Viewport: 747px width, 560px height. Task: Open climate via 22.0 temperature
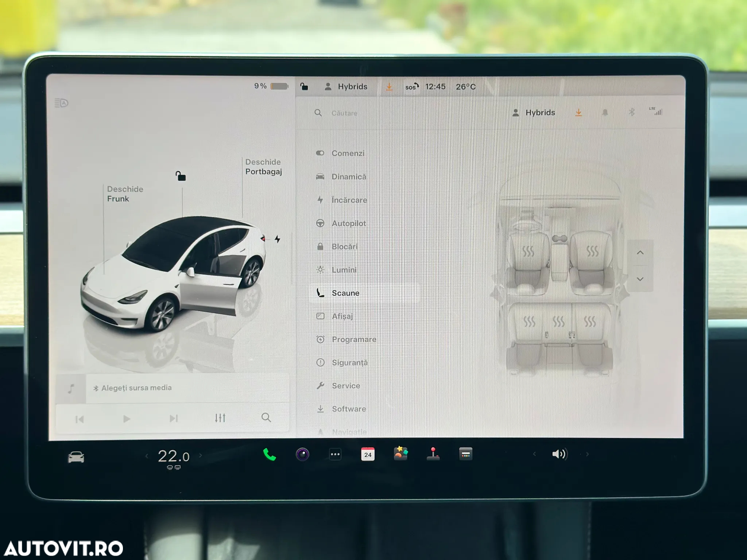pyautogui.click(x=174, y=456)
